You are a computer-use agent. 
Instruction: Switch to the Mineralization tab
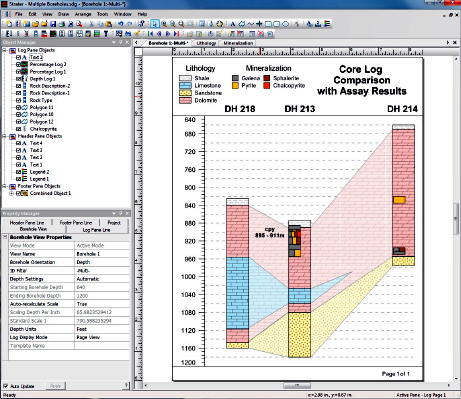[x=238, y=43]
